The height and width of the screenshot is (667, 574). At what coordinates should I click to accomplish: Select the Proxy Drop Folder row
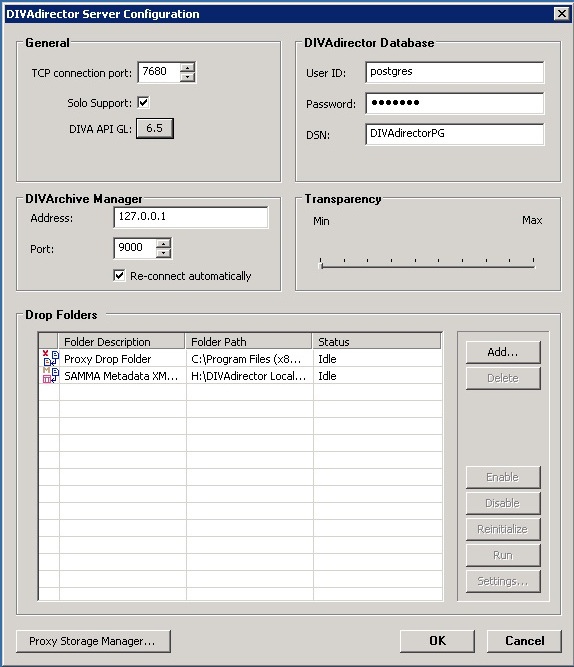point(240,359)
